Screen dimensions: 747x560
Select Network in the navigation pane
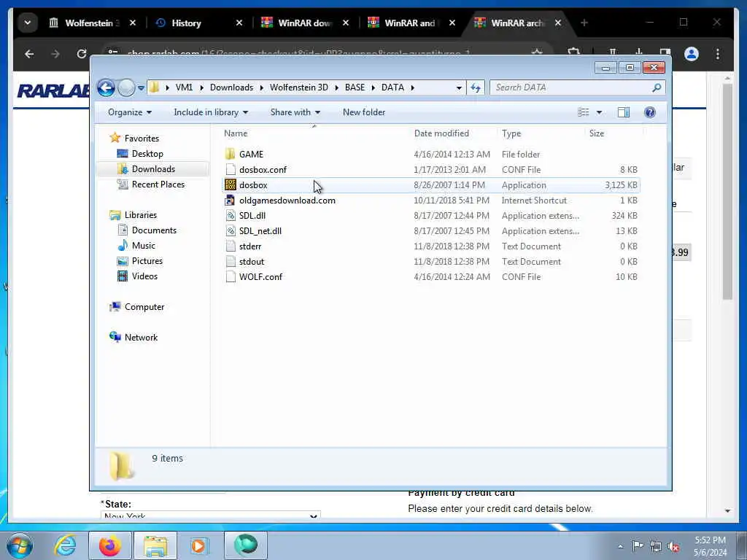click(x=141, y=338)
